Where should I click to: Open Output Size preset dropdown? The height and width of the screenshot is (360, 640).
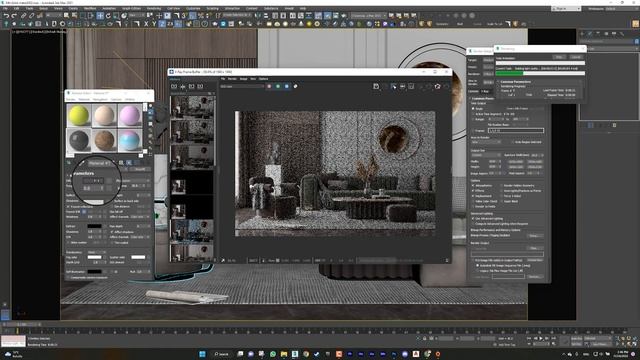pos(486,156)
